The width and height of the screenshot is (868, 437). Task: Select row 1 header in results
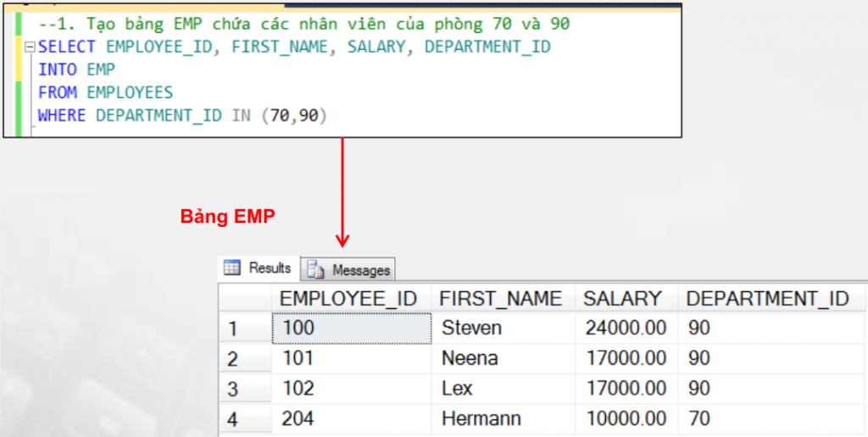tap(245, 329)
